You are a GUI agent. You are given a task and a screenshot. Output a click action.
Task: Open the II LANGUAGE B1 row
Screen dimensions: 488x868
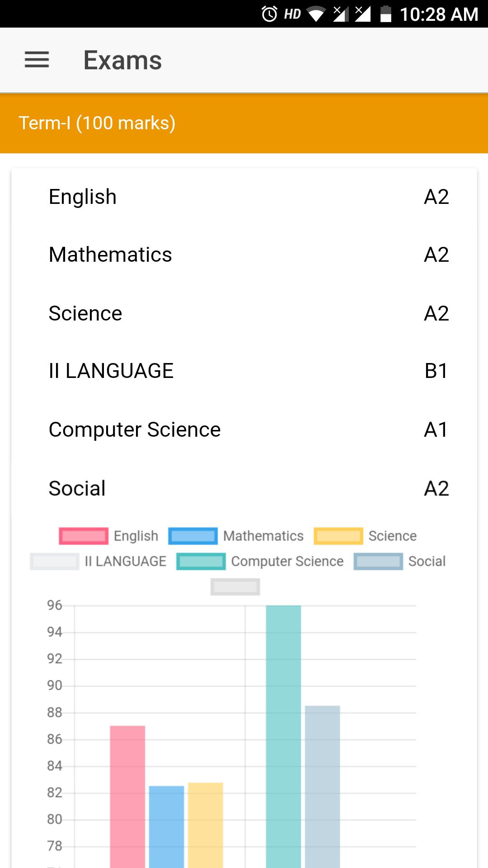(244, 371)
